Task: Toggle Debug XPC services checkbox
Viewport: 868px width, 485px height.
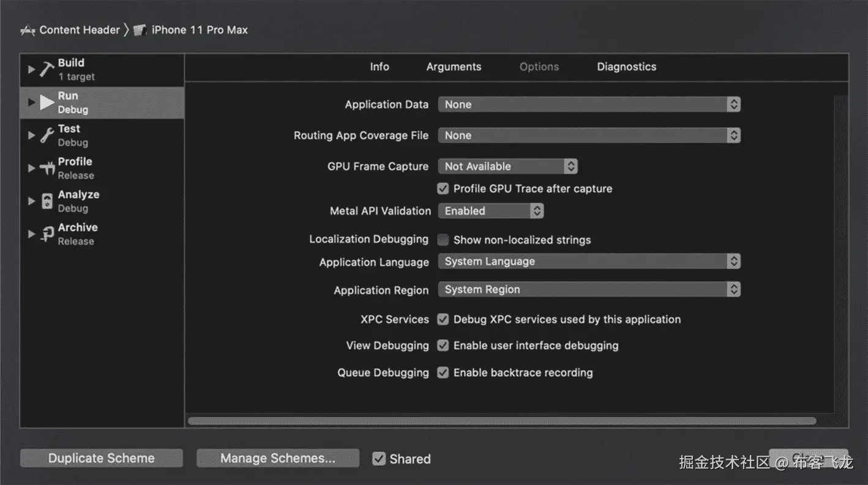Action: 443,319
